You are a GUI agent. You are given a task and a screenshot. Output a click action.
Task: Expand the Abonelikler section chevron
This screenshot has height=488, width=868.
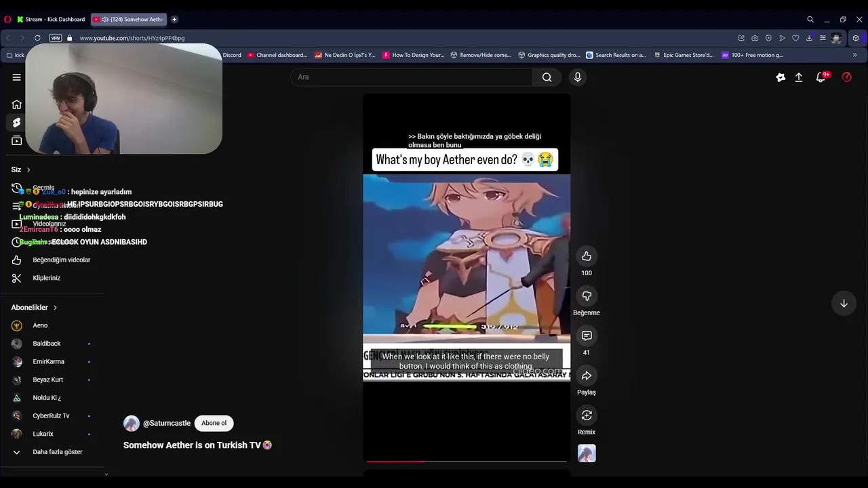click(x=55, y=308)
